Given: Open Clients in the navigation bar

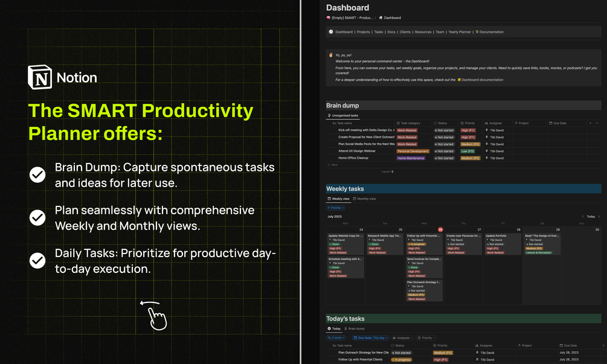Looking at the screenshot, I should click(405, 32).
